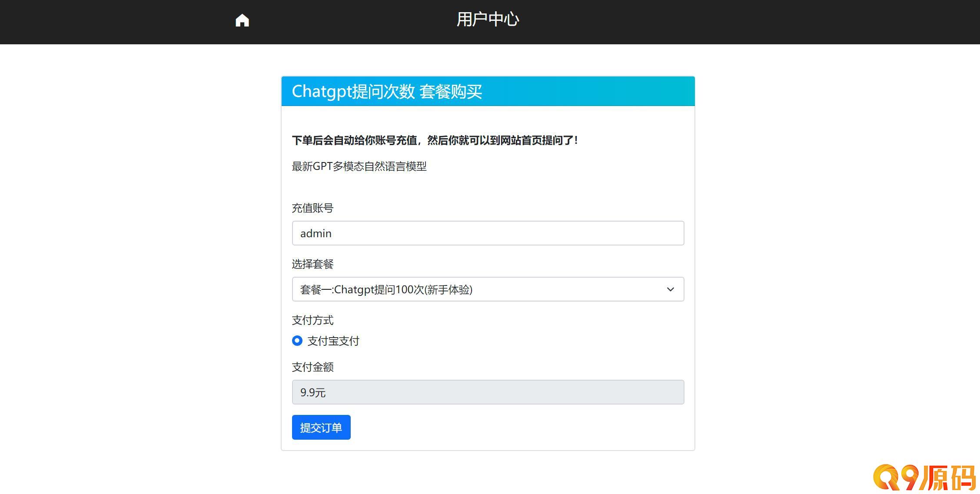Go to home via the house icon

pos(242,20)
